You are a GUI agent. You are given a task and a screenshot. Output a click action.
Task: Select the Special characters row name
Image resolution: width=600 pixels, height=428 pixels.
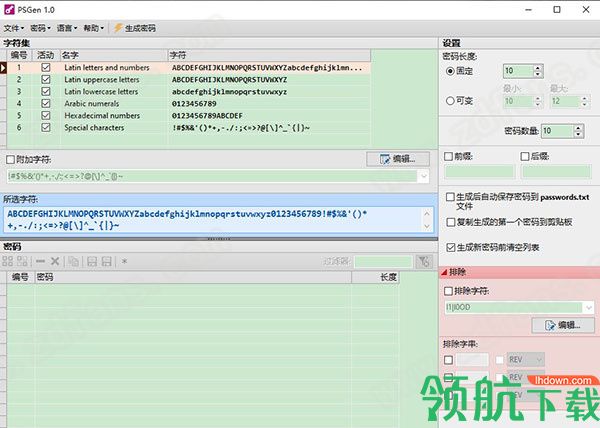94,127
